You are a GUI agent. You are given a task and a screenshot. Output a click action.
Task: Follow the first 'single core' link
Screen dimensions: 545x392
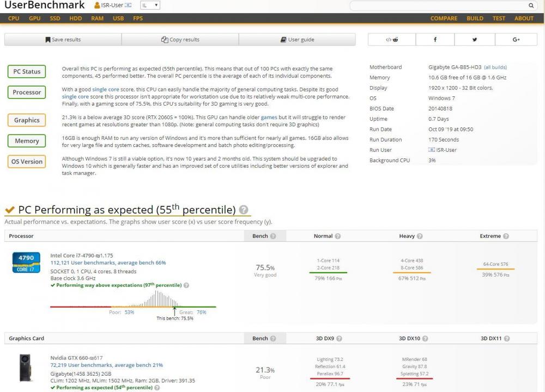click(x=106, y=90)
